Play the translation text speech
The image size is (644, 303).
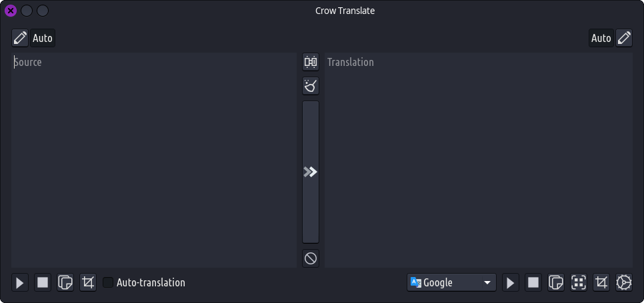coord(511,282)
